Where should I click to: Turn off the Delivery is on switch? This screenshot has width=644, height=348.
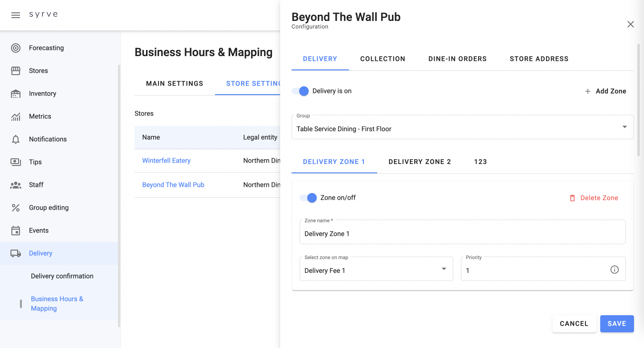coord(301,91)
